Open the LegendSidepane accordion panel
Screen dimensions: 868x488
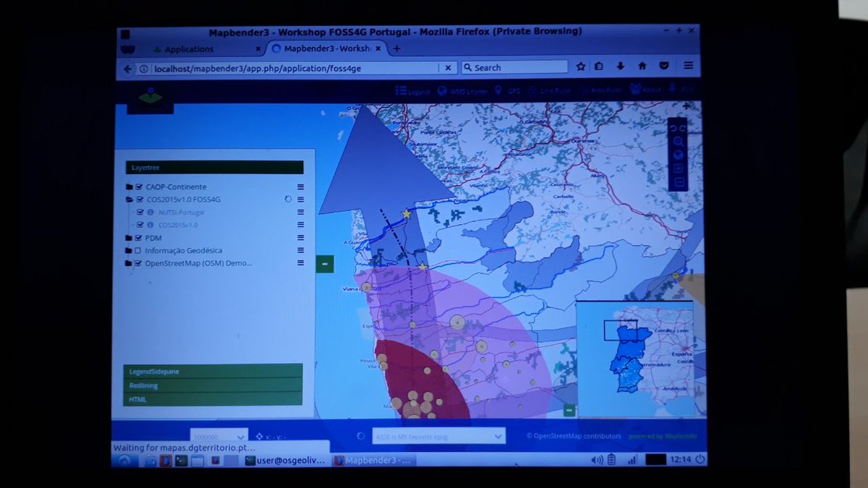coord(213,371)
